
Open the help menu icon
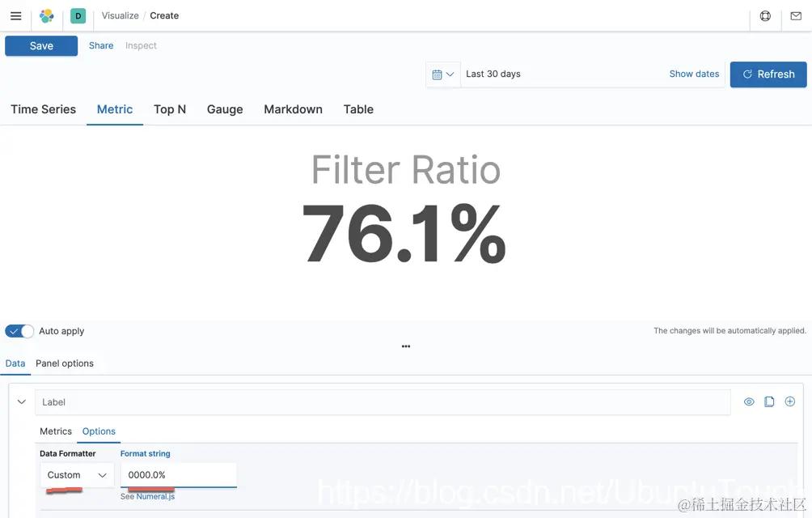(765, 16)
